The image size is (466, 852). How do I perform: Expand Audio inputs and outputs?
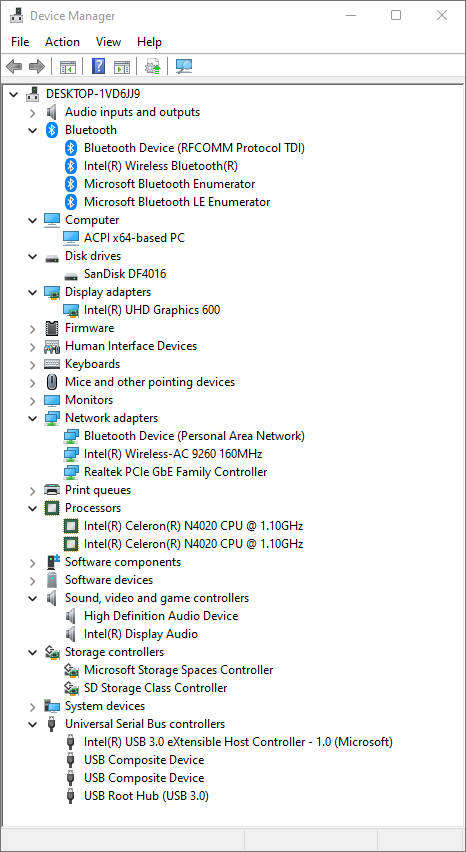pyautogui.click(x=33, y=112)
